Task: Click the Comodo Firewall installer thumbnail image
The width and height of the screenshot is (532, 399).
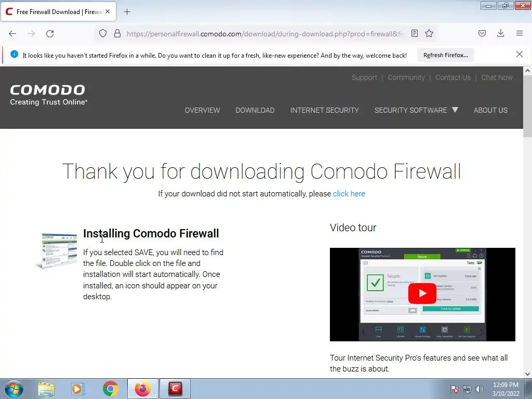Action: (x=56, y=250)
